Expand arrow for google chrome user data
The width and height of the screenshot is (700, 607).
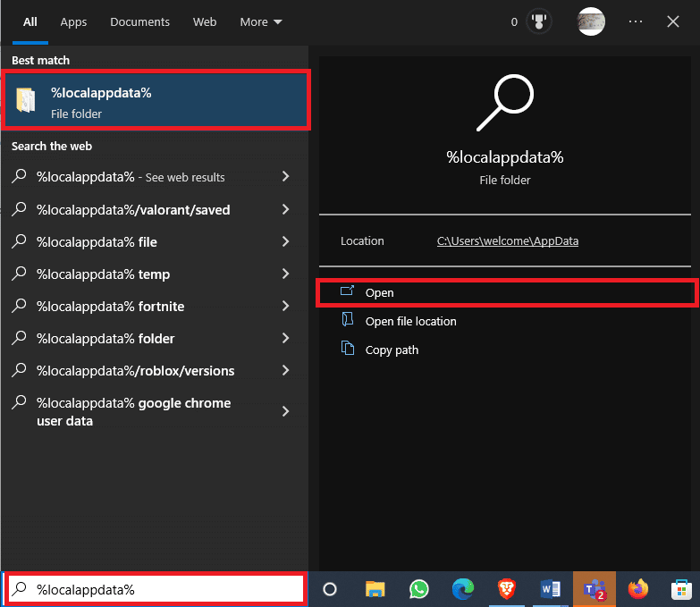tap(285, 412)
